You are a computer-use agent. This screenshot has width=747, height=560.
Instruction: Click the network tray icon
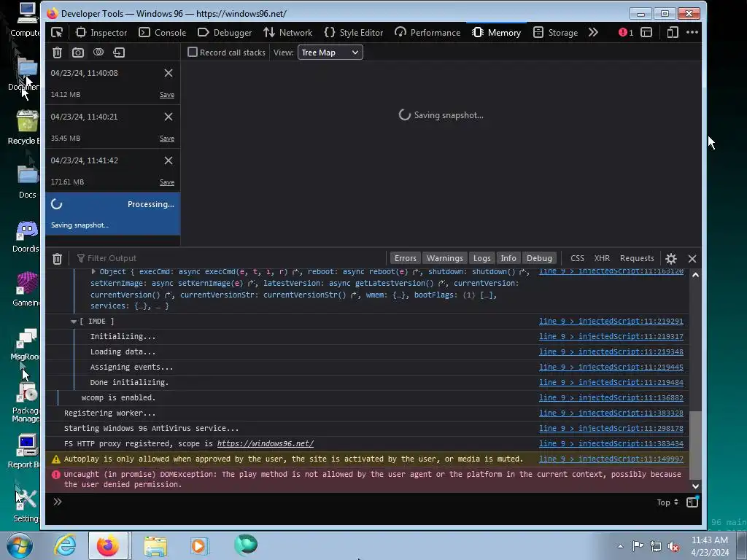656,546
